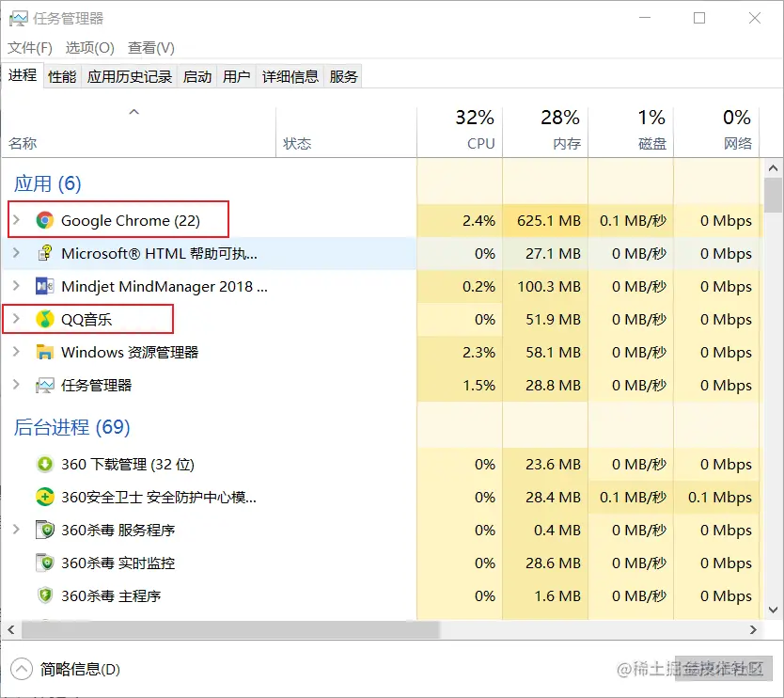Click the horizontal scrollbar right arrow
This screenshot has width=784, height=698.
pyautogui.click(x=753, y=630)
